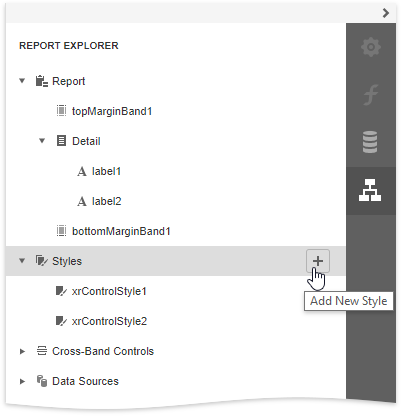Screen dimensions: 401x416
Task: Click the Detail band icon
Action: [x=61, y=141]
